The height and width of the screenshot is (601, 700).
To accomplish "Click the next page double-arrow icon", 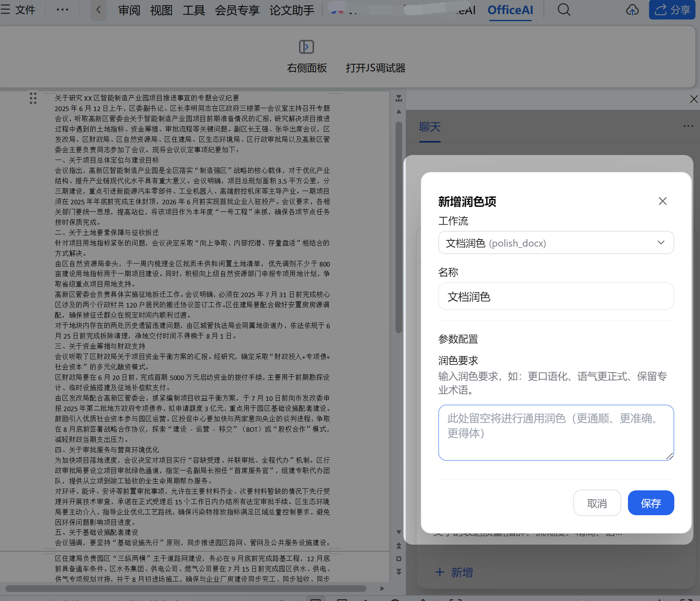I will point(399,572).
